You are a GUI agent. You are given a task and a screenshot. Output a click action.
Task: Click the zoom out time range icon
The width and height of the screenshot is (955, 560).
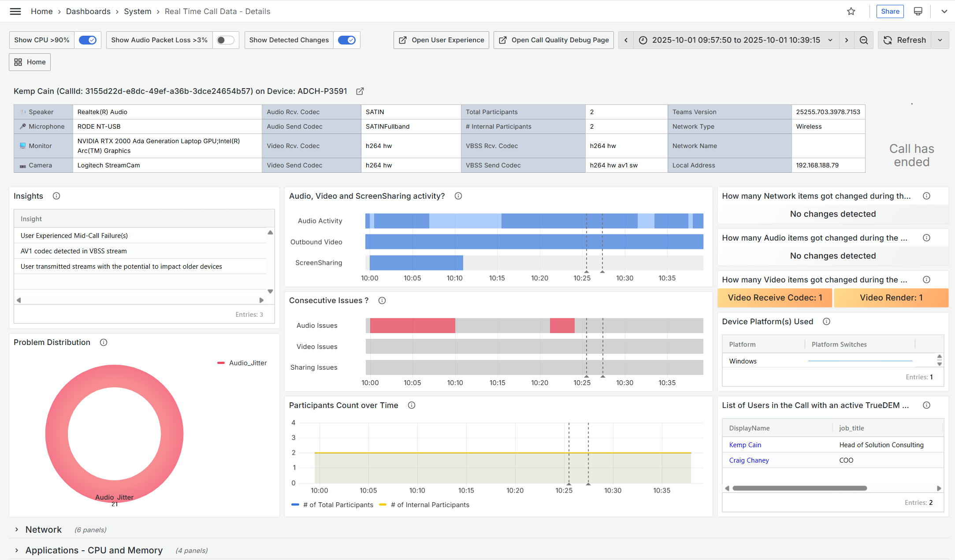click(864, 40)
